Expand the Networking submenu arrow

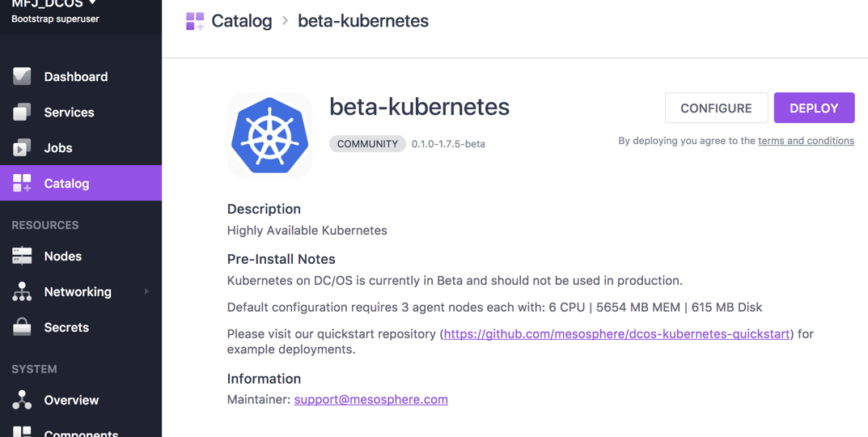146,291
